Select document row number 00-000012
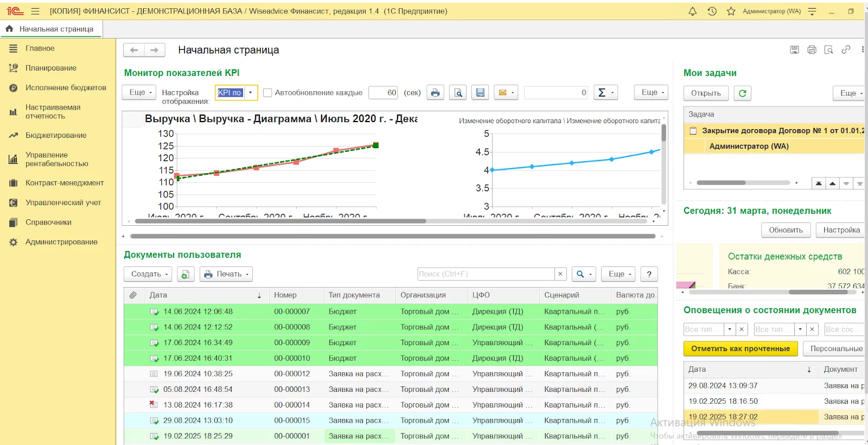Screen dimensions: 868x445 click(292, 374)
